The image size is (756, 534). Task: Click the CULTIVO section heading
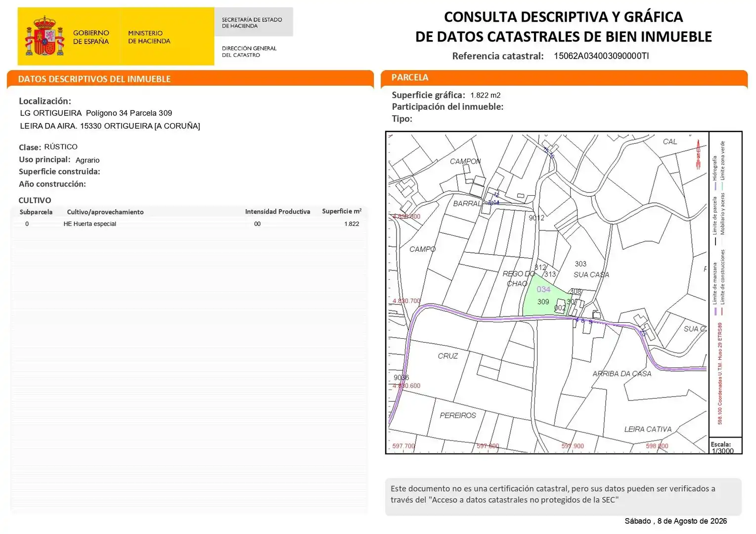(x=35, y=200)
